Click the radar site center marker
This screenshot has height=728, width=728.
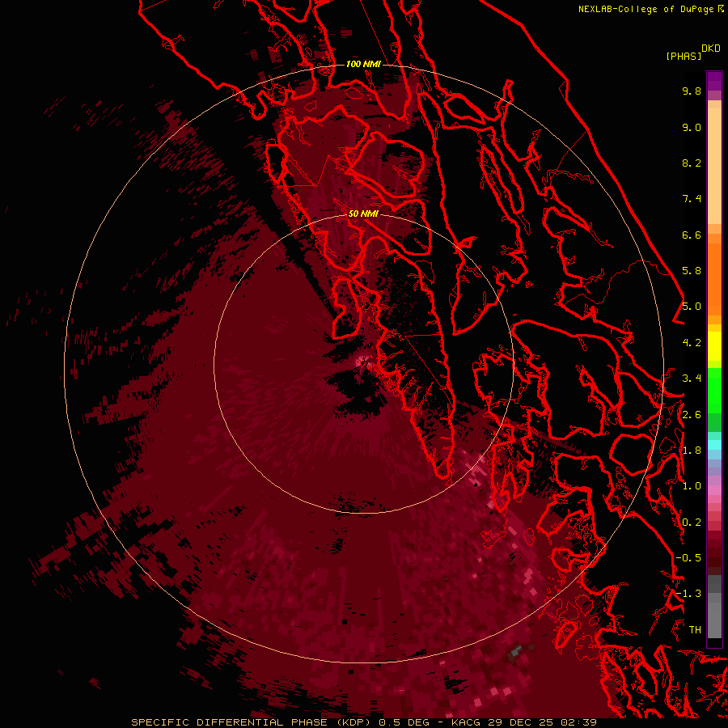(x=363, y=362)
